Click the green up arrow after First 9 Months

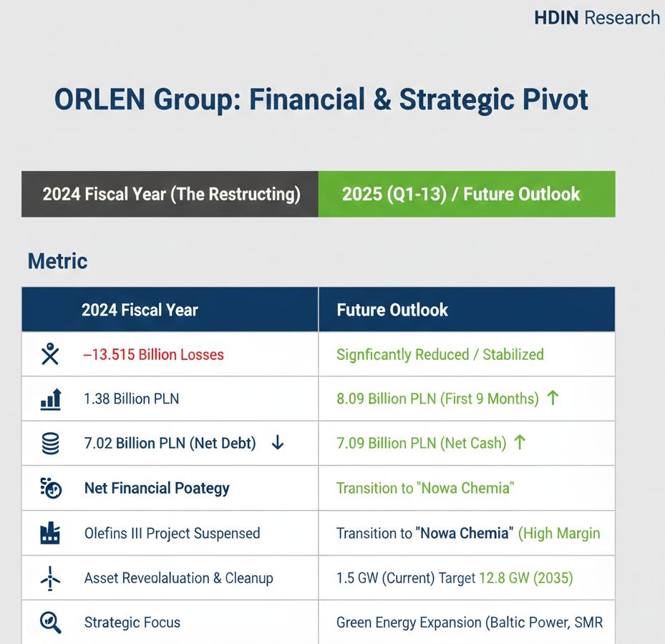553,399
